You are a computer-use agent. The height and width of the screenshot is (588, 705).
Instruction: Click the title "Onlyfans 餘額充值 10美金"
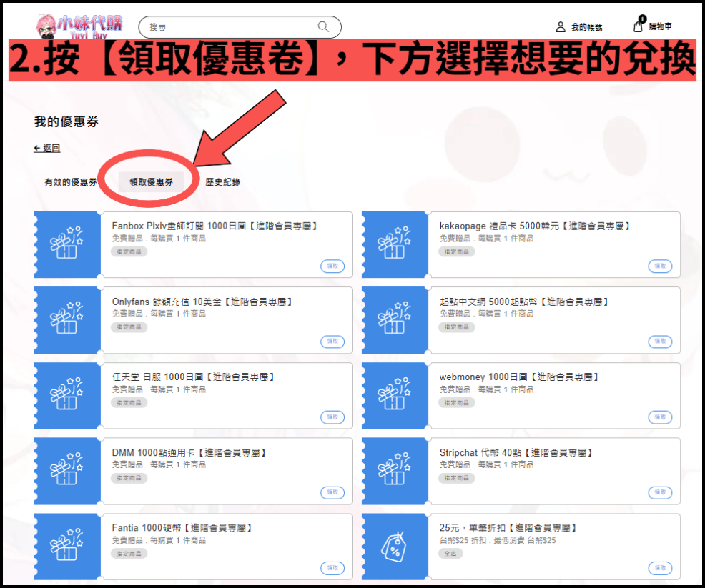(167, 302)
